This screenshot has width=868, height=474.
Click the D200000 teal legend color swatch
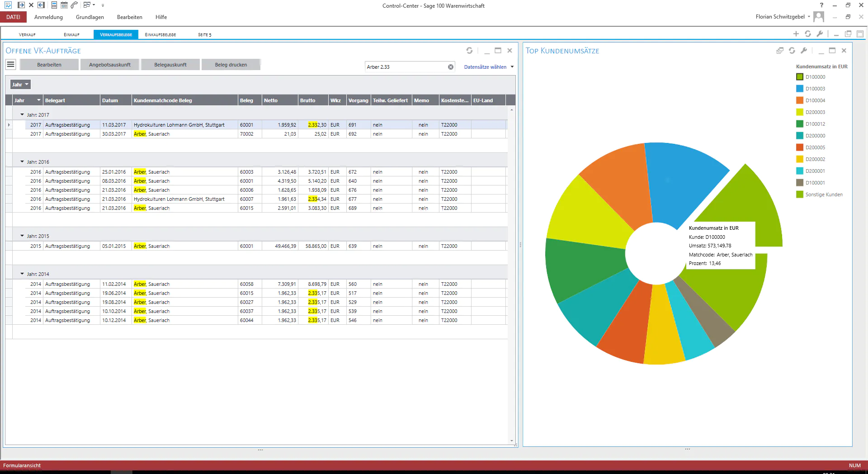(800, 136)
